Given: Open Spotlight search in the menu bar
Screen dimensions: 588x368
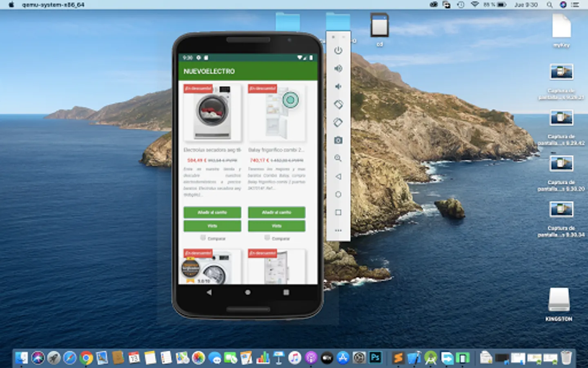Looking at the screenshot, I should tap(550, 5).
